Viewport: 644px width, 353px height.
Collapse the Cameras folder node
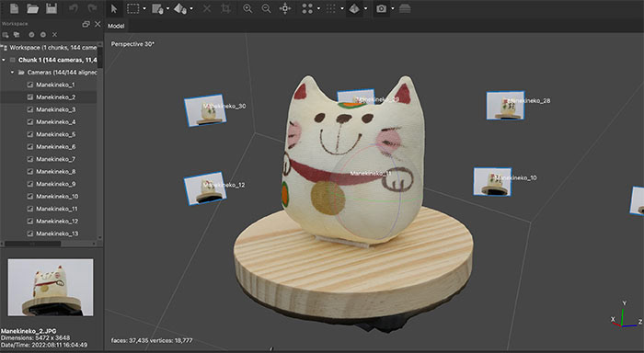[12, 73]
